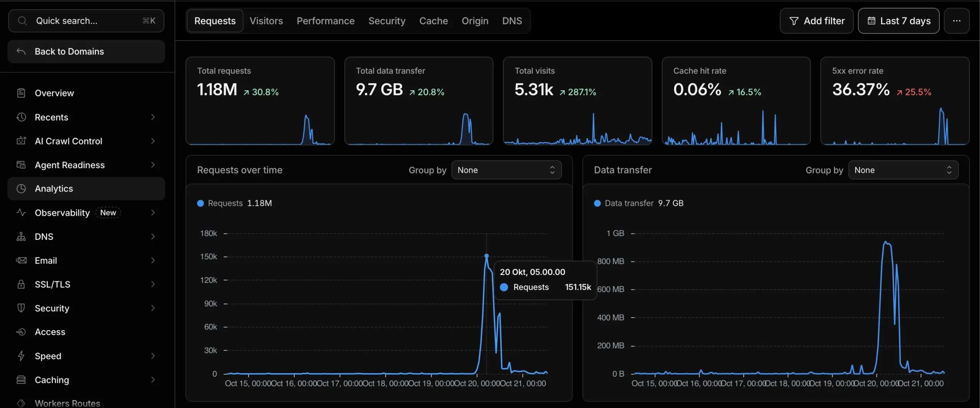Expand the Recents sidebar section chevron
This screenshot has width=980, height=408.
153,117
